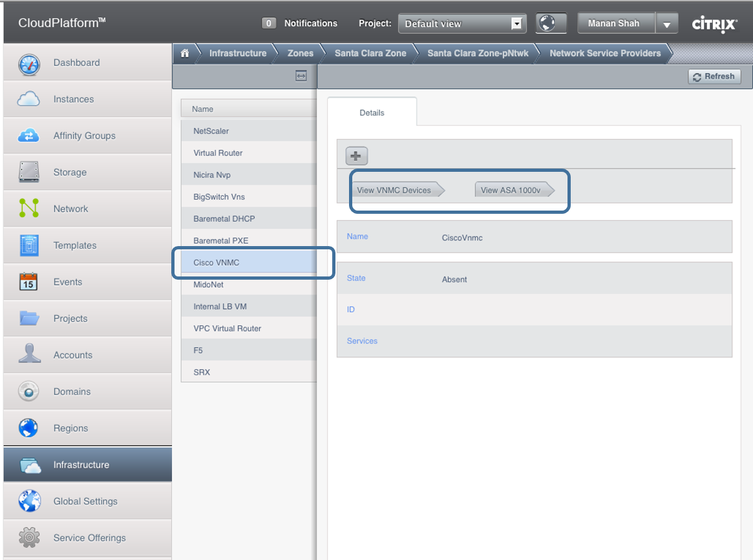
Task: Click View VNMC Devices
Action: (394, 191)
